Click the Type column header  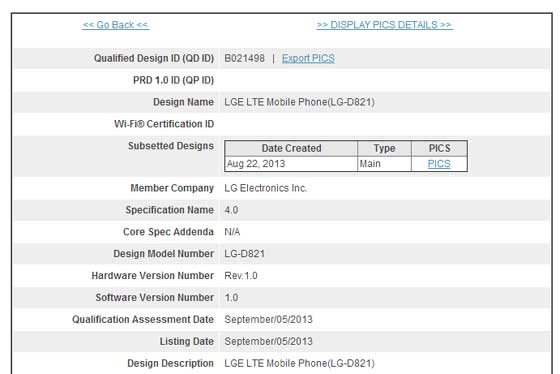point(384,148)
